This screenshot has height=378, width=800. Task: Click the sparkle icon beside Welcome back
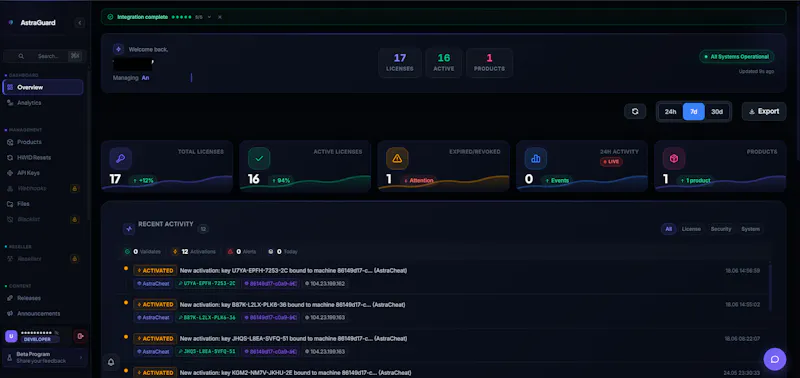tap(118, 49)
